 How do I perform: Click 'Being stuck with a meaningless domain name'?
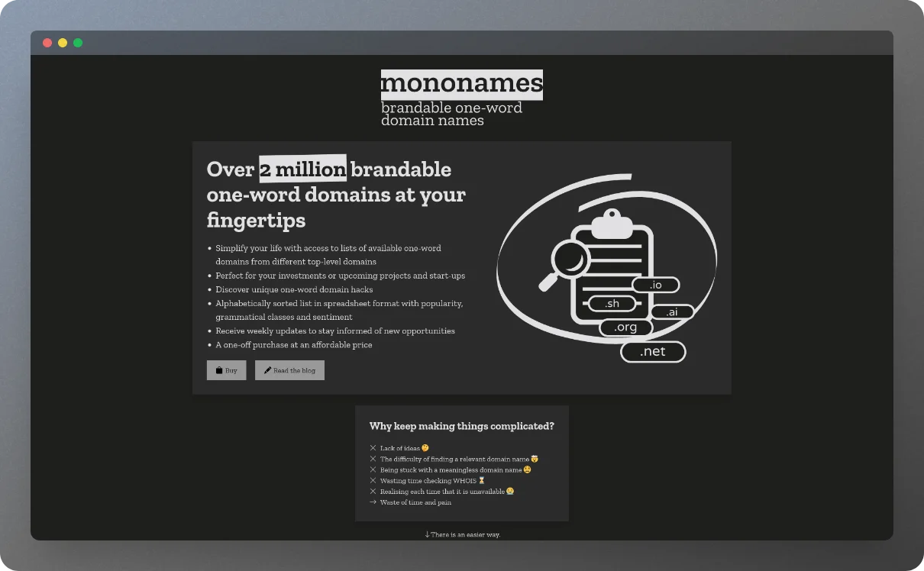(x=451, y=470)
